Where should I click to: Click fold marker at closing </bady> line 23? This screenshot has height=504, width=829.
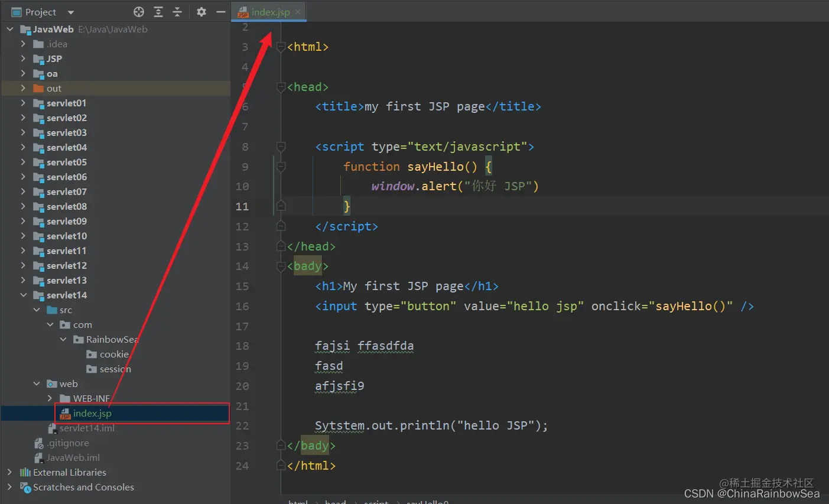click(x=281, y=446)
